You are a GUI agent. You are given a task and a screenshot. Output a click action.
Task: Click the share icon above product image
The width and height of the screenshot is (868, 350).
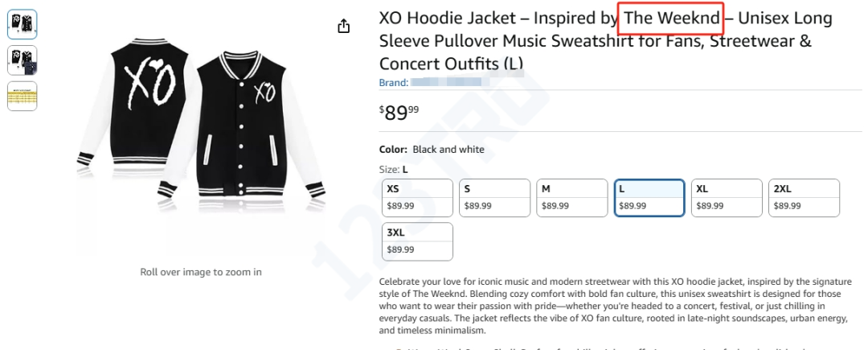(344, 27)
